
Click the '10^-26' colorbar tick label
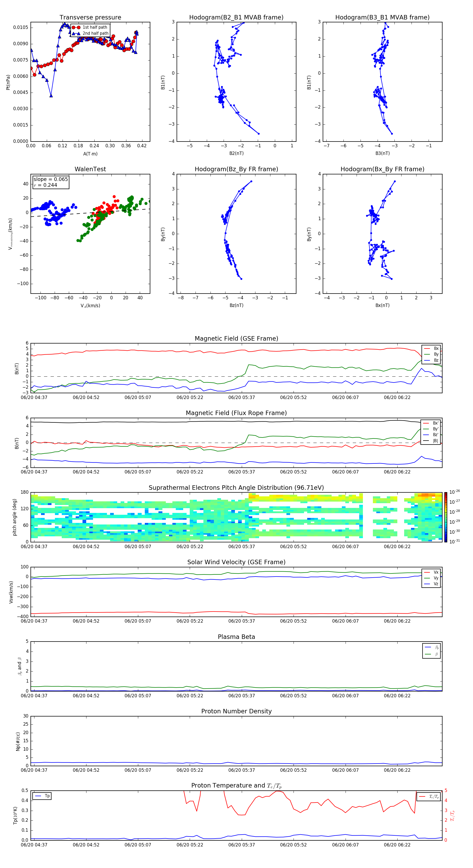pyautogui.click(x=455, y=492)
